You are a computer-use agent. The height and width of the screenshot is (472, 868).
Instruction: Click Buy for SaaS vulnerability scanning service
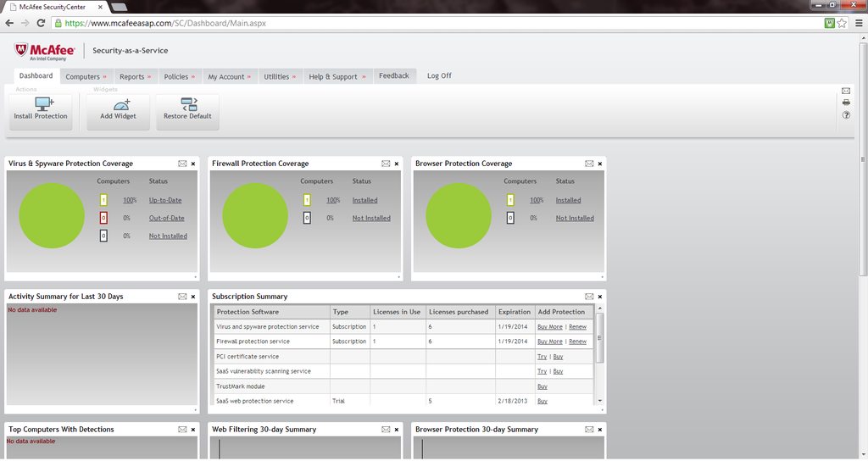coord(558,371)
